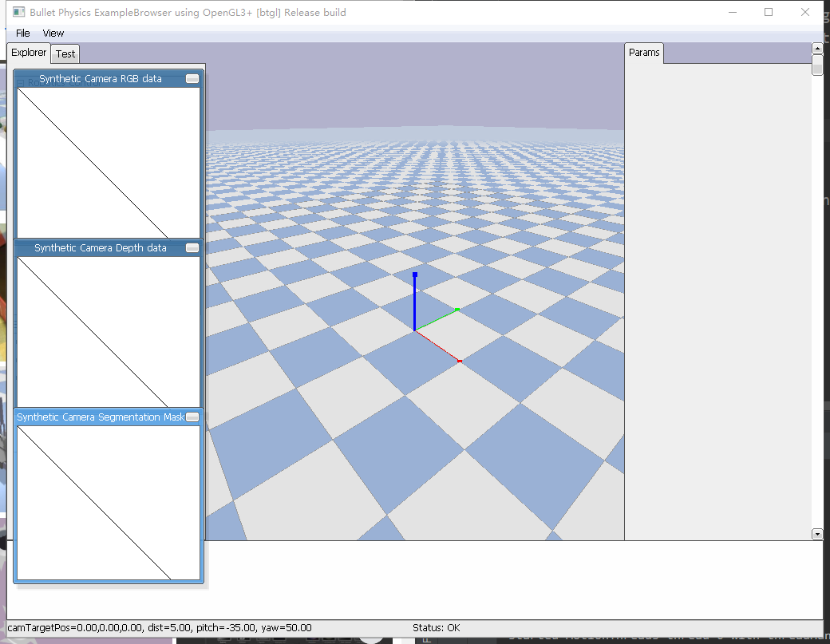Collapse the Synthetic Camera RGB data window
Viewport: 830px width, 644px height.
(192, 79)
